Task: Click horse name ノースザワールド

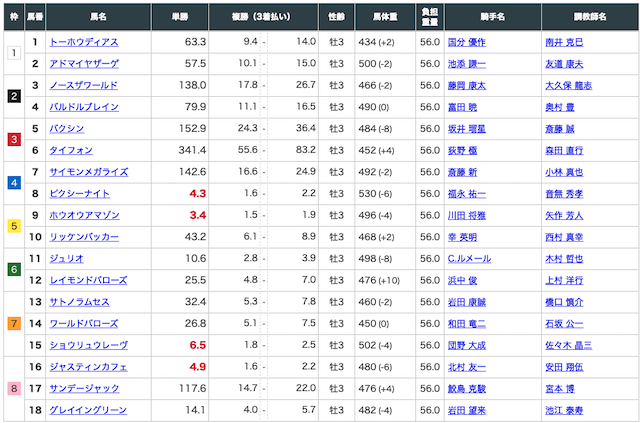Action: click(84, 85)
